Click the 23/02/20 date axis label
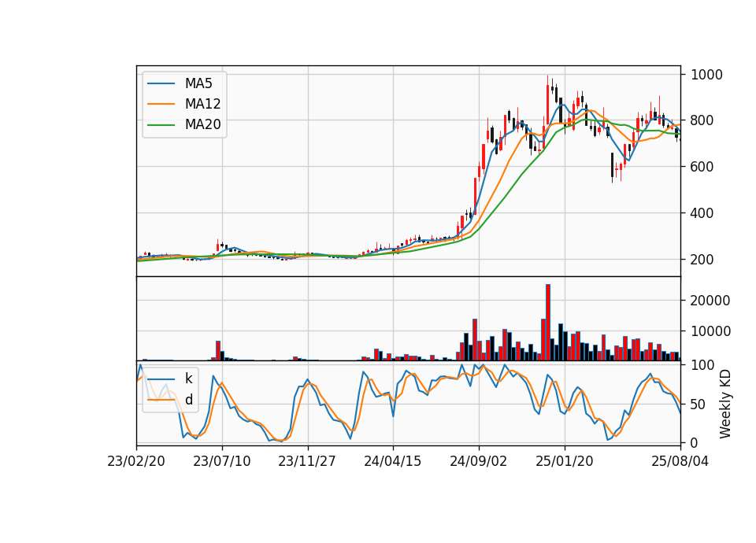 click(x=136, y=461)
